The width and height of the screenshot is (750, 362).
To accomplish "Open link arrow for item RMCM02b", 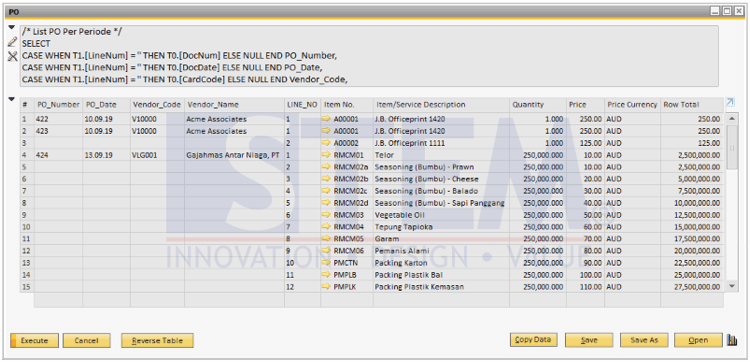I will [327, 179].
